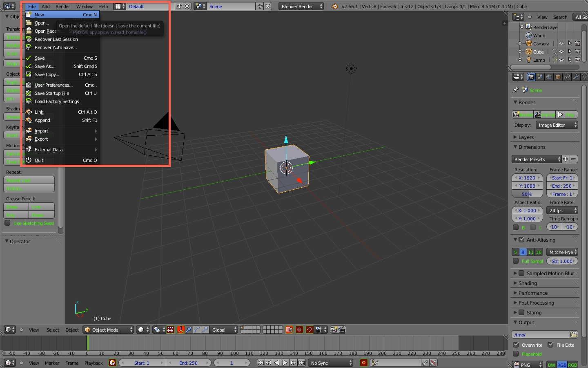This screenshot has height=368, width=588.
Task: Click the timeline play forward button
Action: tap(285, 363)
